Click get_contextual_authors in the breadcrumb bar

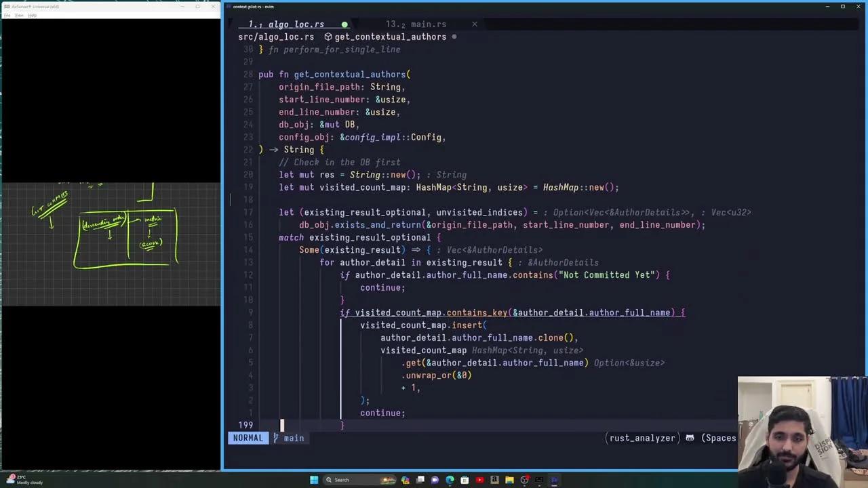coord(391,37)
